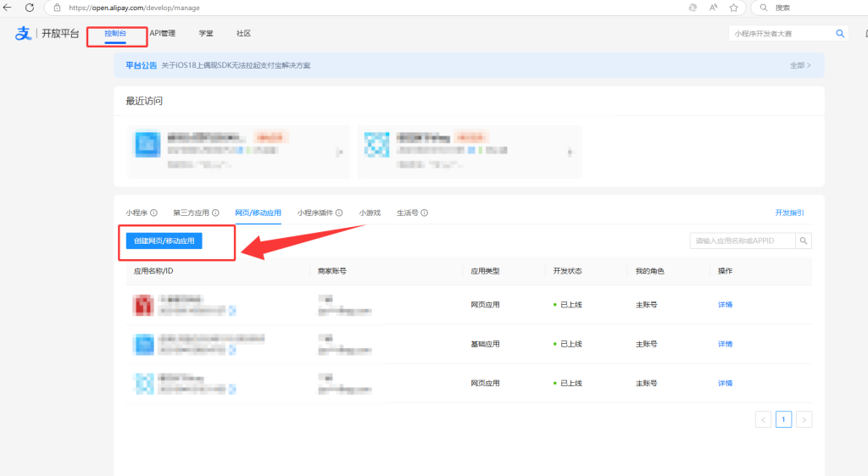Select the 网页/移动应用 tab
Screen dimensions: 868x476
click(x=258, y=213)
